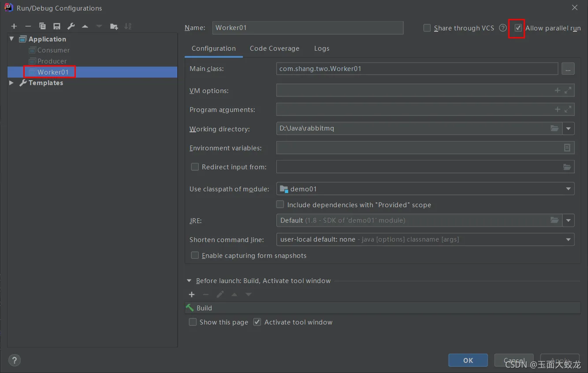Switch to Logs tab
This screenshot has width=588, height=373.
point(322,48)
